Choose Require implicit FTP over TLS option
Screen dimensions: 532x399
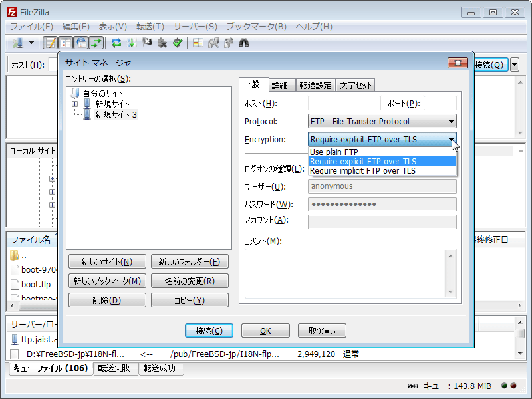pos(382,171)
